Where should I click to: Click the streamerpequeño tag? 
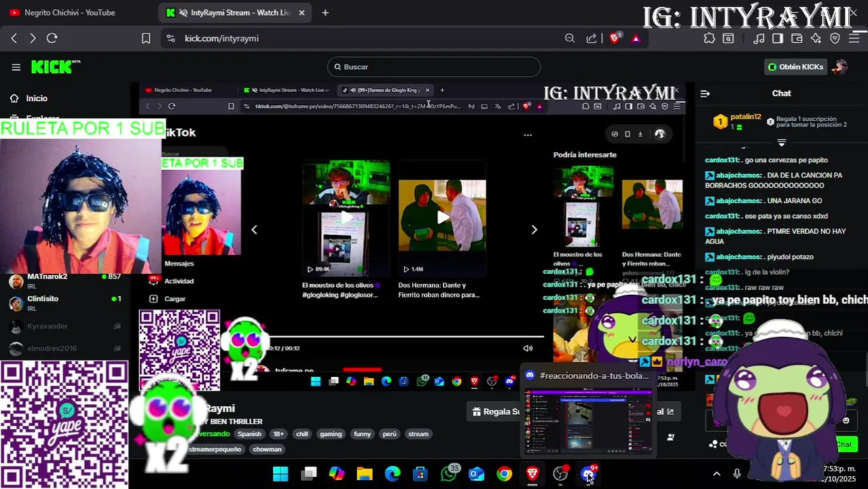[215, 449]
